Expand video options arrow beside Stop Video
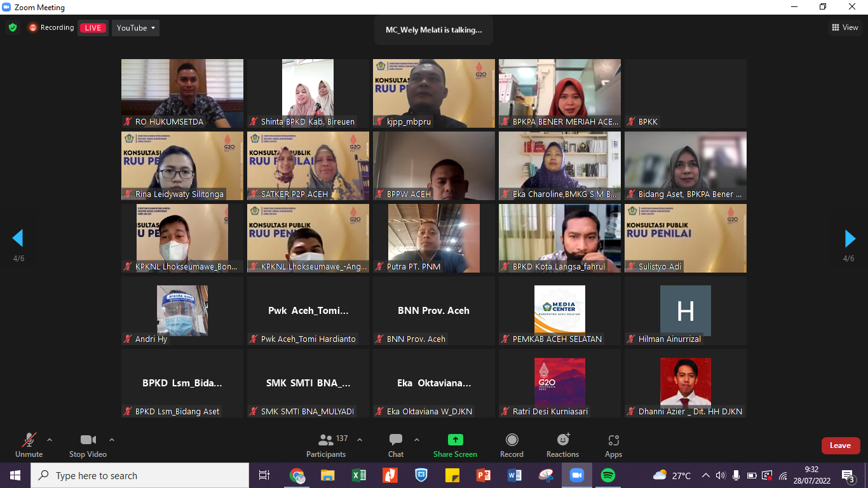Image resolution: width=868 pixels, height=488 pixels. [112, 440]
